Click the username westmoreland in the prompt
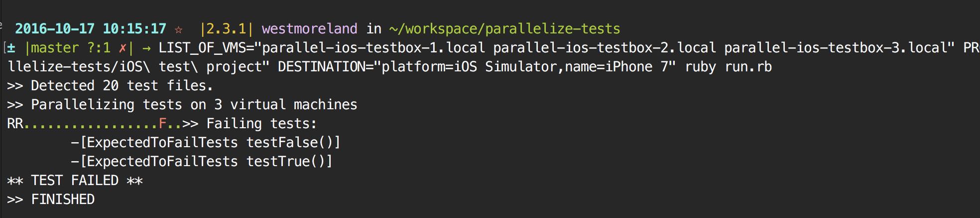Viewport: 980px width, 218px height. coord(309,29)
